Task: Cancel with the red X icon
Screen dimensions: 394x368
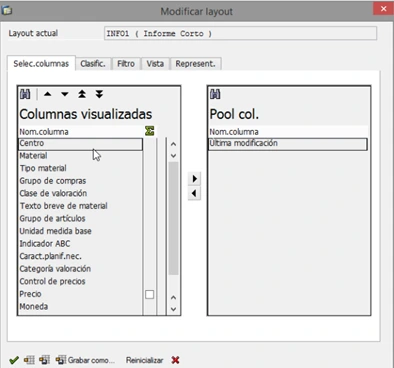Action: point(175,360)
